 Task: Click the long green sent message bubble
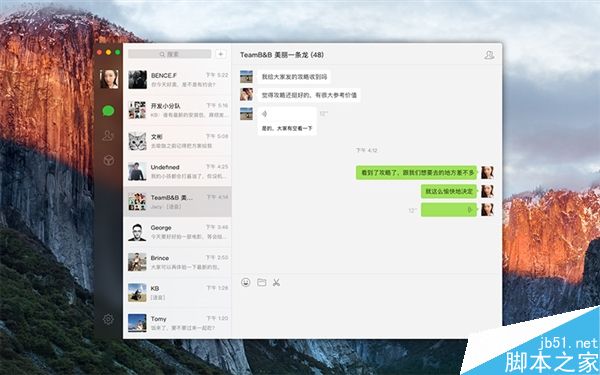coord(417,173)
